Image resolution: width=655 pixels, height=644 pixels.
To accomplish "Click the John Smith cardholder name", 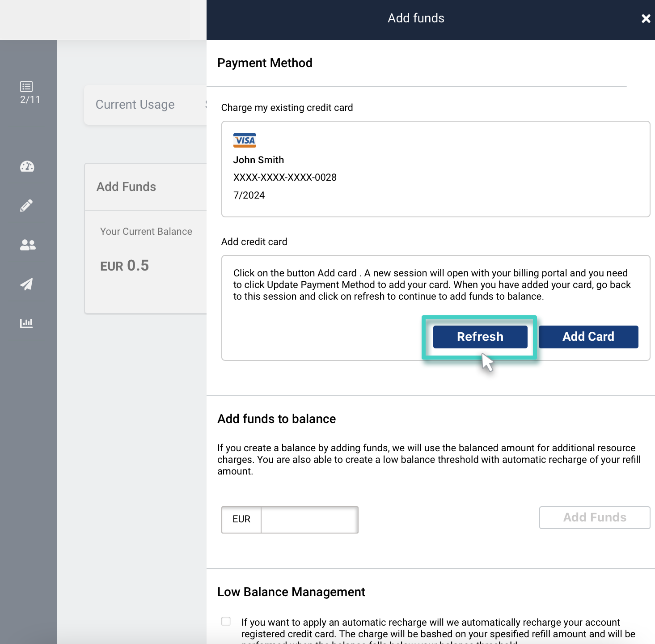I will (258, 160).
